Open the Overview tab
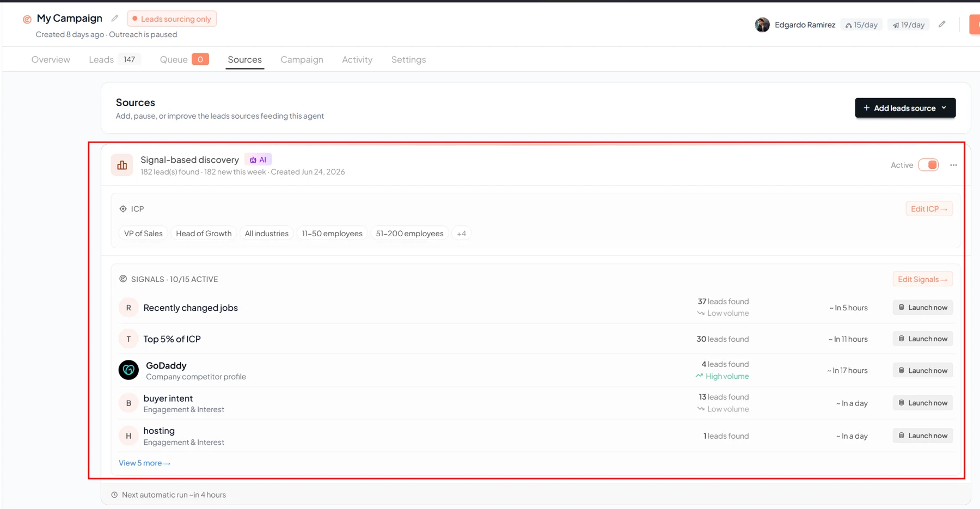This screenshot has width=980, height=509. pos(51,59)
